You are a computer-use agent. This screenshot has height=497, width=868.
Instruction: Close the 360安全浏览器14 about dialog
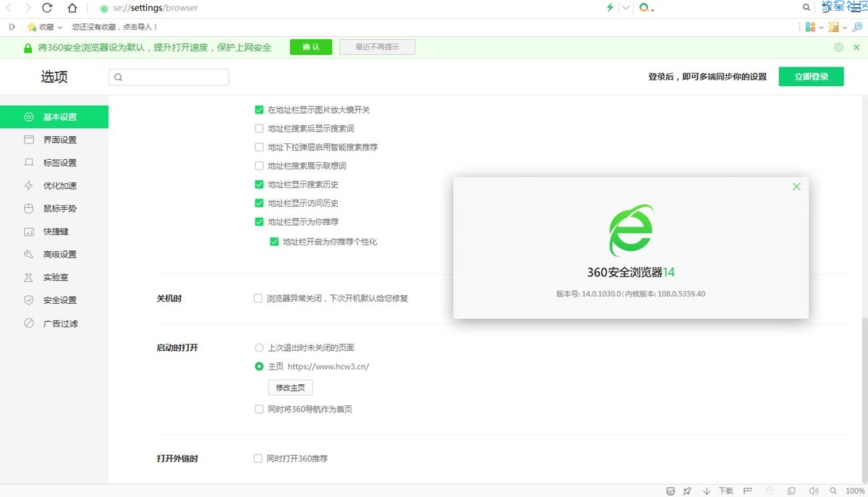(796, 187)
